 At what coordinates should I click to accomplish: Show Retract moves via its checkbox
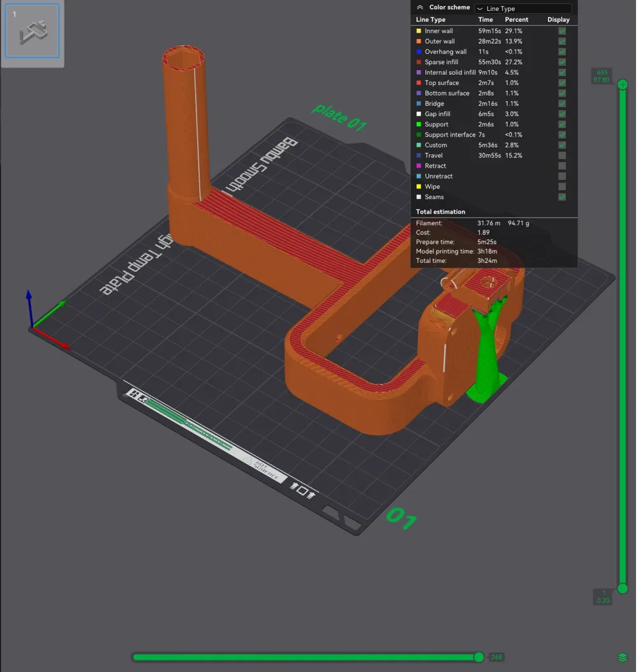pos(562,166)
